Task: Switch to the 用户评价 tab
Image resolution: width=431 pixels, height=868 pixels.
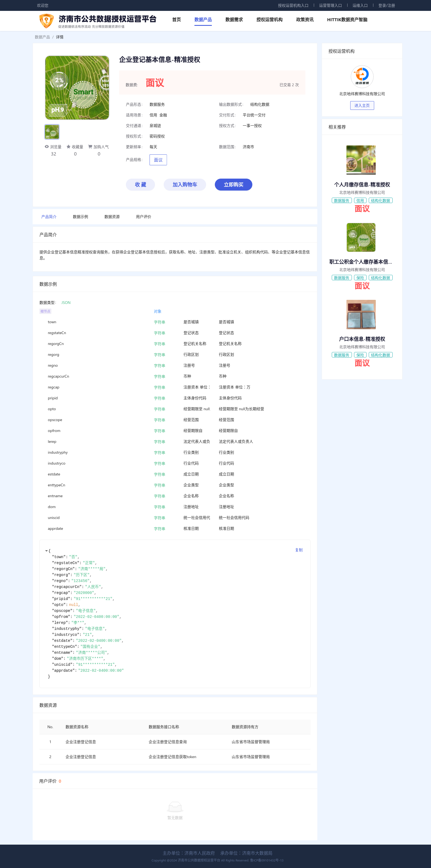Action: 144,217
